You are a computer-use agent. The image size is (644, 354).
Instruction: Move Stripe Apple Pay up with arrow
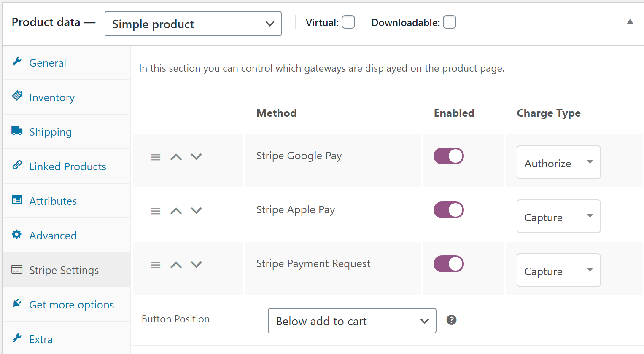coord(176,211)
